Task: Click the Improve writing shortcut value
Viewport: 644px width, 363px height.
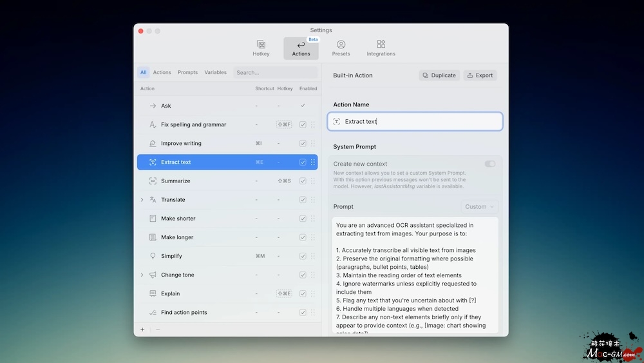Action: tap(259, 144)
